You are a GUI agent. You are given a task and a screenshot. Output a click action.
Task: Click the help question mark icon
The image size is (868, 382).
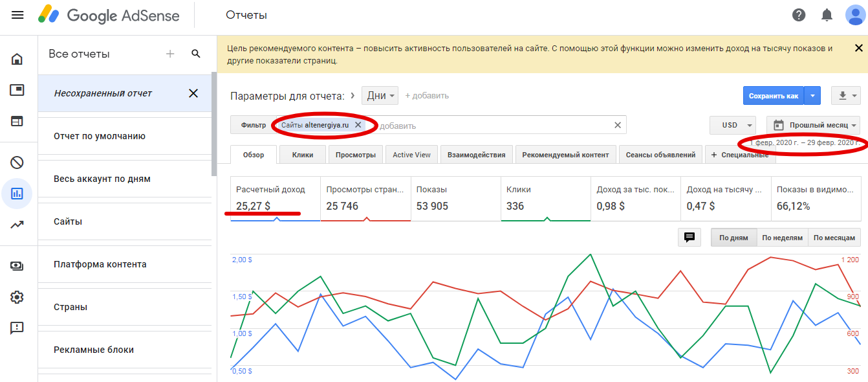click(x=799, y=15)
